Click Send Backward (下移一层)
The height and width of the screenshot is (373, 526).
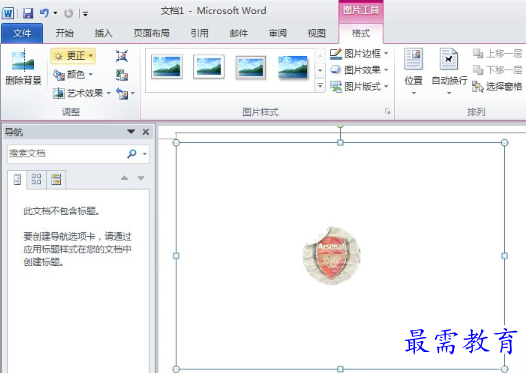pos(497,70)
